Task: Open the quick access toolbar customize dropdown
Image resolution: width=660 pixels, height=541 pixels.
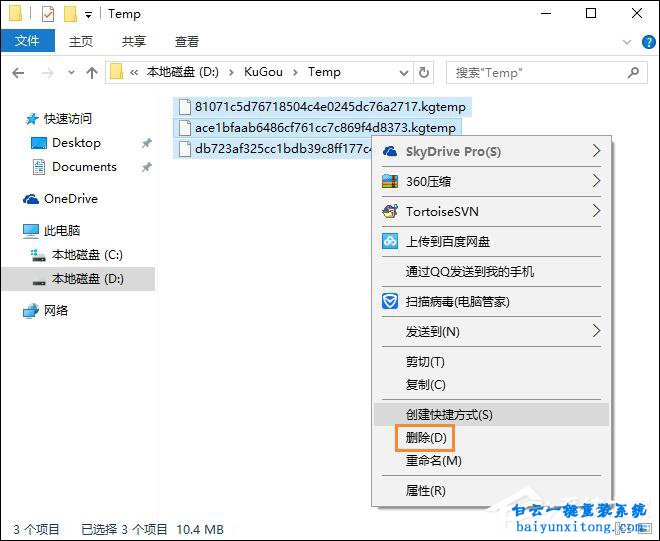Action: pos(88,15)
